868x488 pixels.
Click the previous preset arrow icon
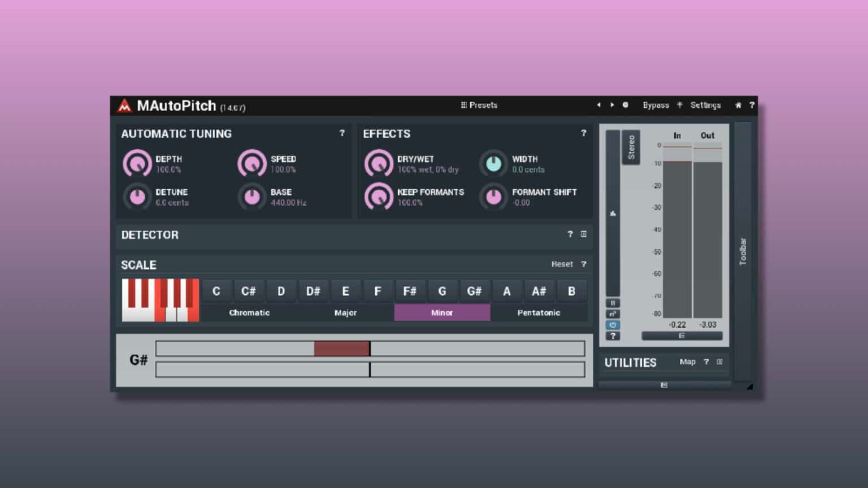[x=598, y=105]
